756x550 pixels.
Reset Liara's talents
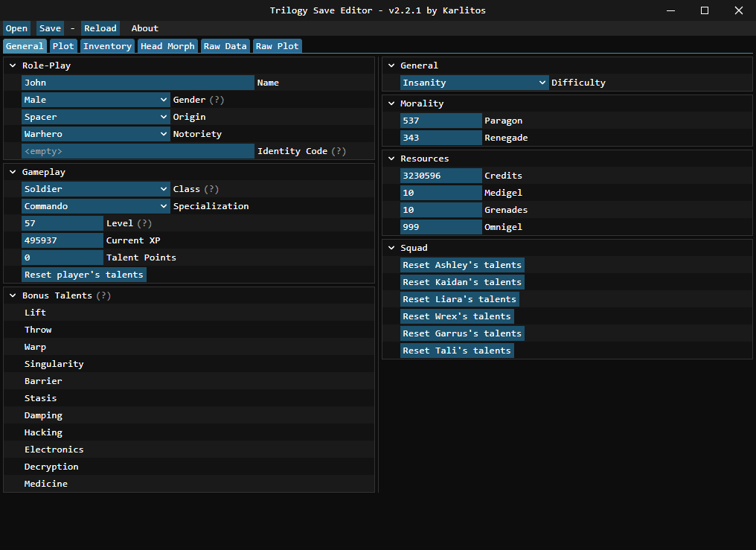(460, 299)
